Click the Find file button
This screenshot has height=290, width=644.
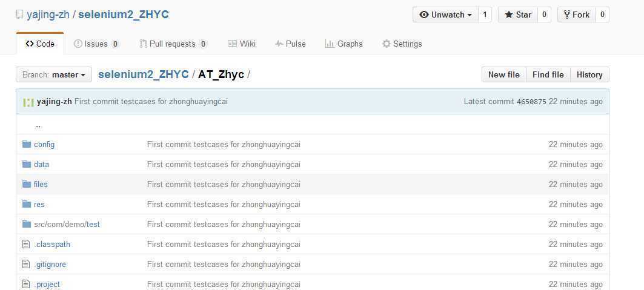point(548,74)
